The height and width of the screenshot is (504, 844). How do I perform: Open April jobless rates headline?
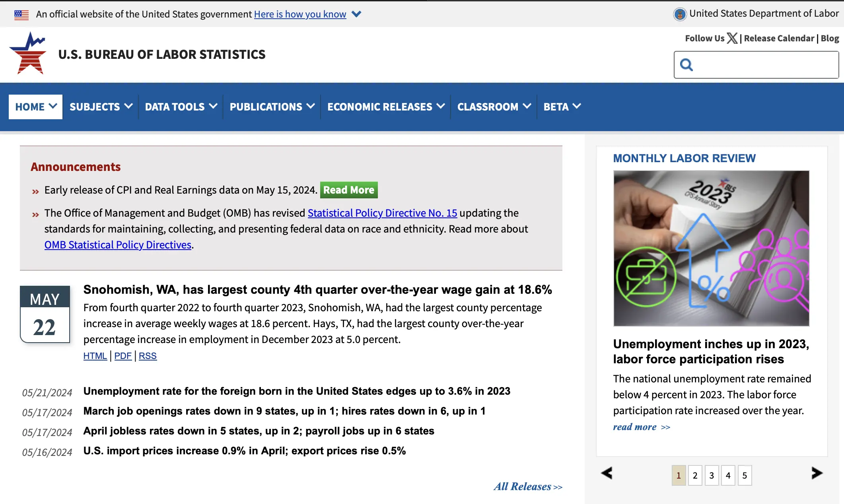click(259, 431)
